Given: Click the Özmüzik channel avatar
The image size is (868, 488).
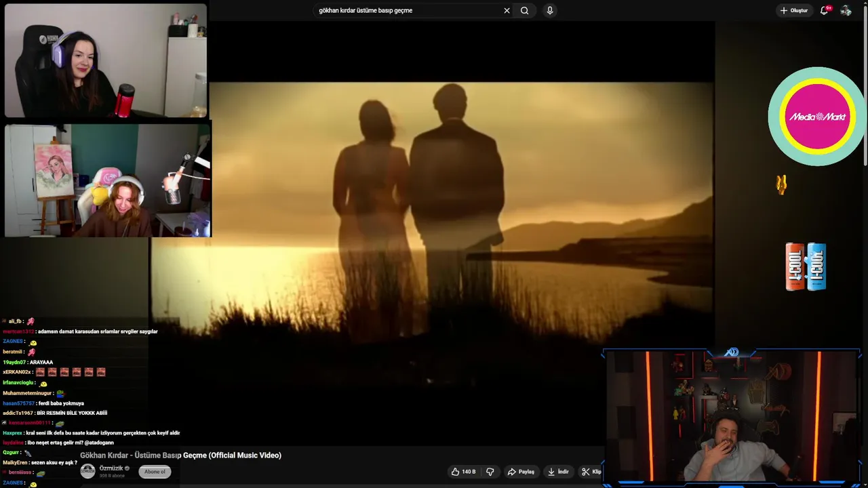Looking at the screenshot, I should click(x=88, y=471).
